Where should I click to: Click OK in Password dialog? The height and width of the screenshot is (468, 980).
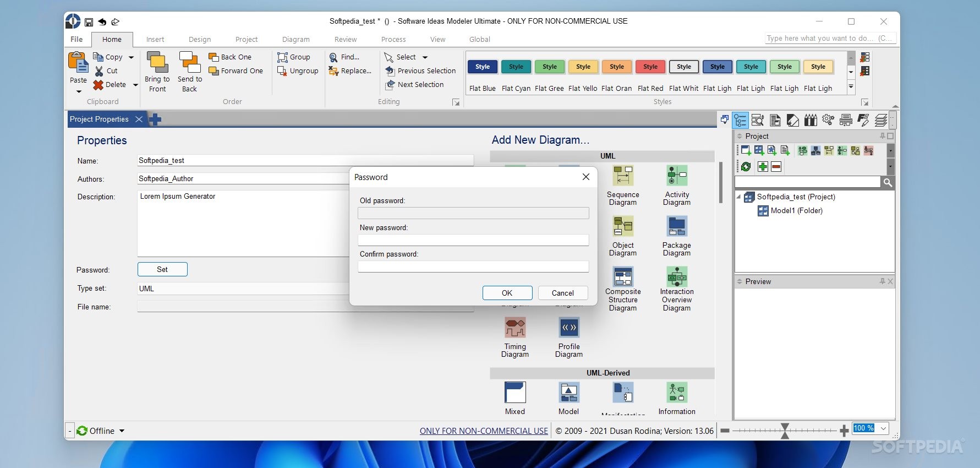[x=507, y=293]
